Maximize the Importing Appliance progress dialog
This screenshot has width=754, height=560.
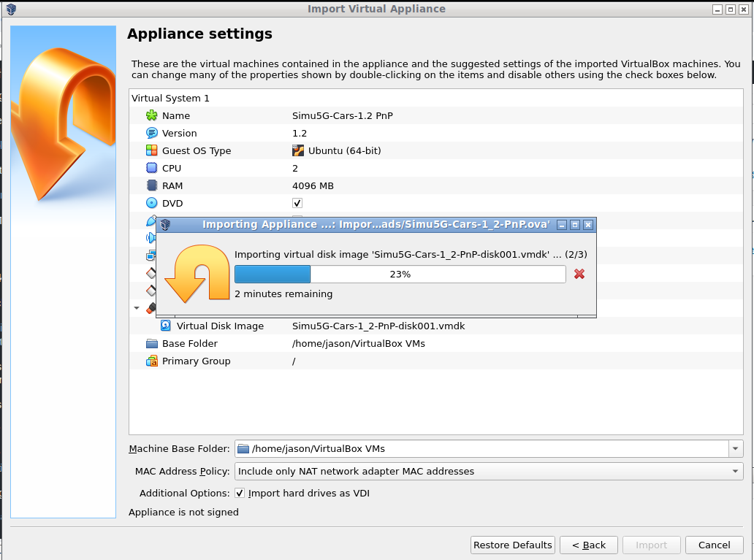pyautogui.click(x=575, y=224)
